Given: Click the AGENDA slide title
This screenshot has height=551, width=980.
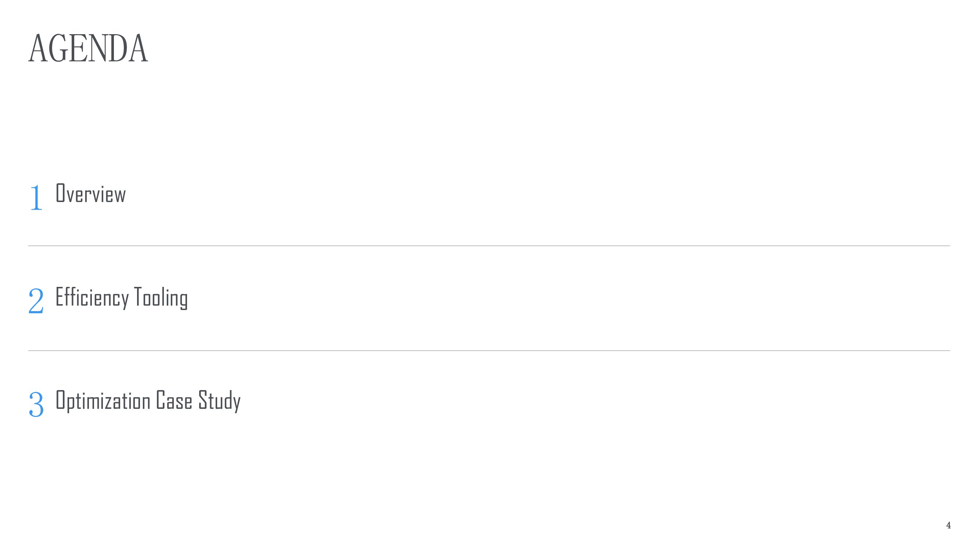Looking at the screenshot, I should pos(88,48).
